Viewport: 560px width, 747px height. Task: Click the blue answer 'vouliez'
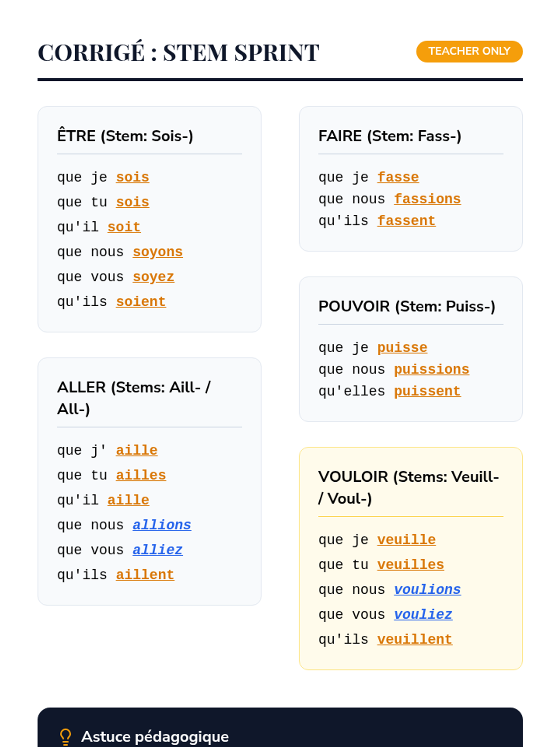tap(423, 614)
